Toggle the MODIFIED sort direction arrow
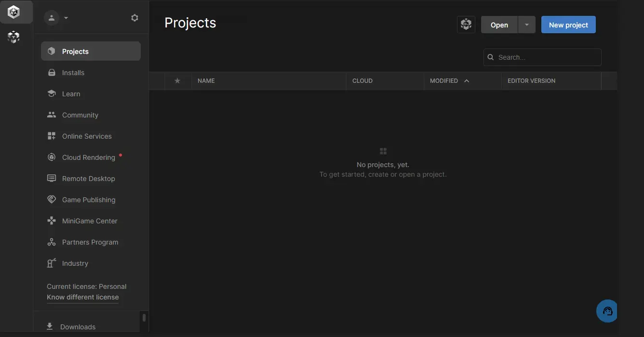Image resolution: width=644 pixels, height=337 pixels. (x=467, y=81)
